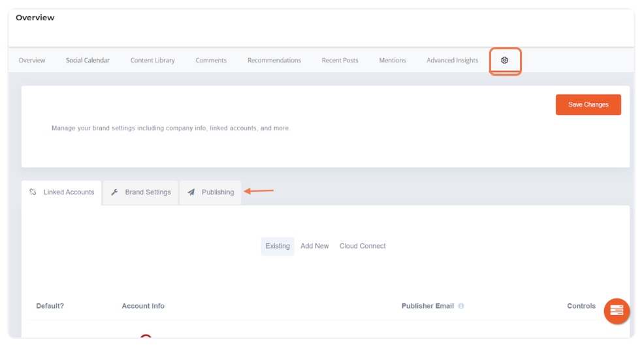The image size is (644, 347).
Task: Click the Publisher Email column header
Action: pyautogui.click(x=427, y=306)
